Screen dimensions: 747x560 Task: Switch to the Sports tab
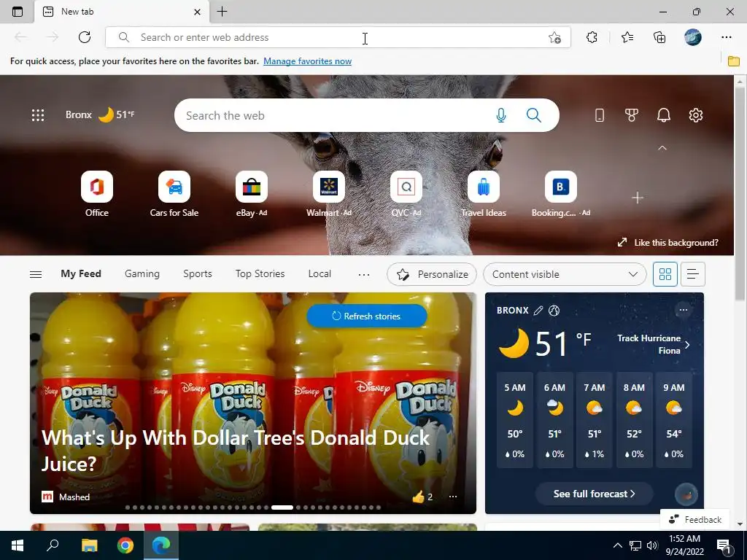point(197,274)
